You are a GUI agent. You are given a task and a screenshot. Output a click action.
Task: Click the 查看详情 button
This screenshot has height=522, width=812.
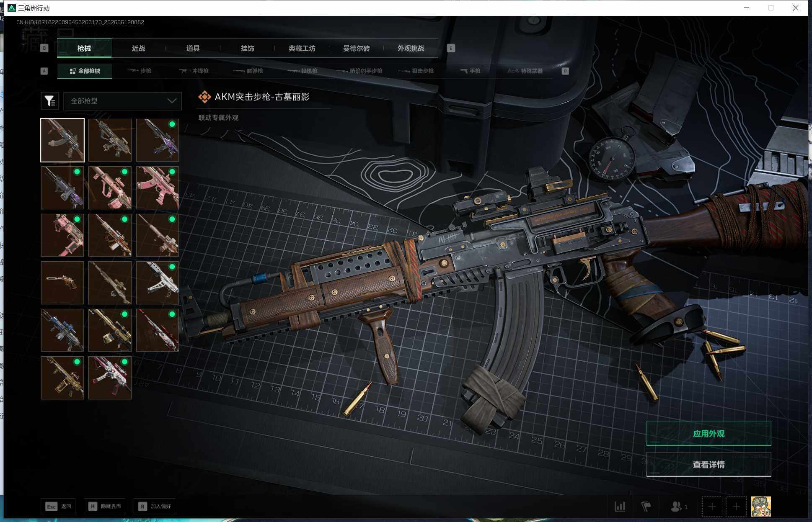(709, 465)
